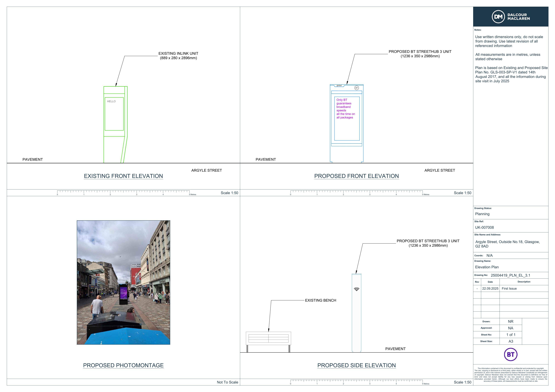Select the PROPOSED PHOTOMONTAGE title
555x392 pixels.
point(123,365)
